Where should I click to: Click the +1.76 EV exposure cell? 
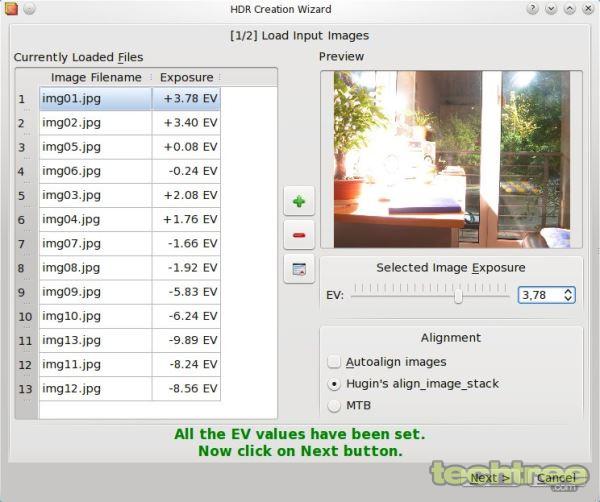pos(186,219)
